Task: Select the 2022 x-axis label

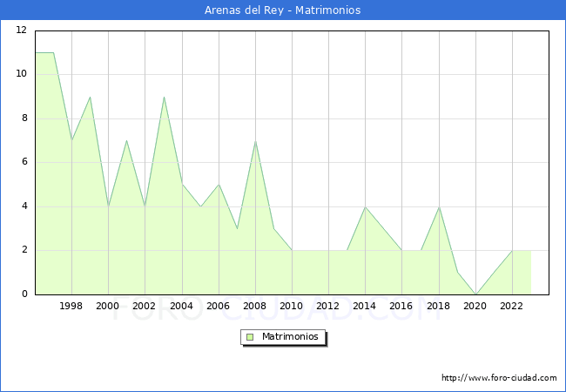Action: (x=511, y=307)
